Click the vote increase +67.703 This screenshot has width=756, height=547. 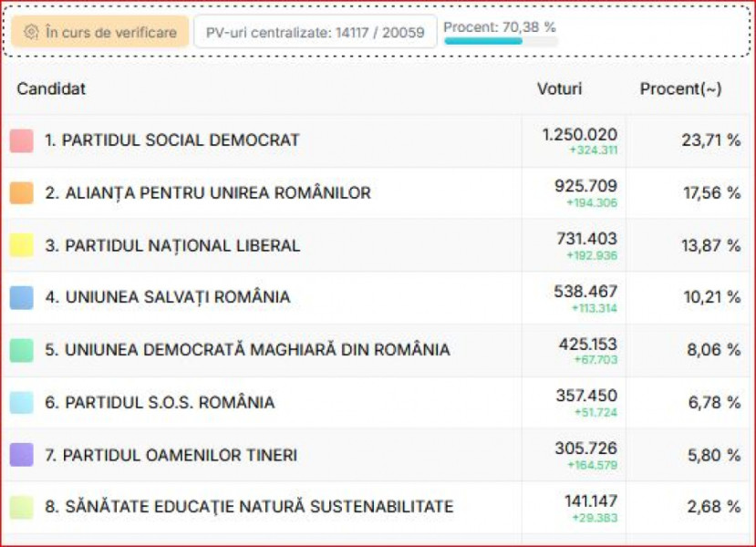point(595,359)
